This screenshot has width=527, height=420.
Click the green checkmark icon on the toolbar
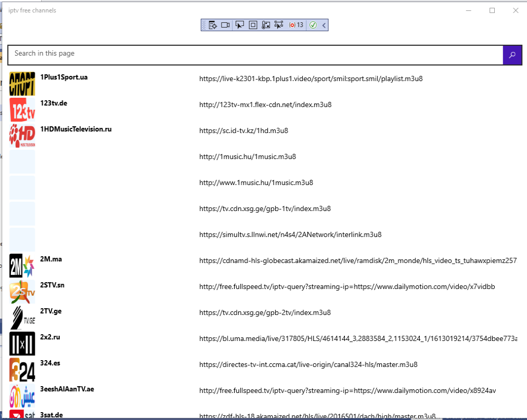313,24
